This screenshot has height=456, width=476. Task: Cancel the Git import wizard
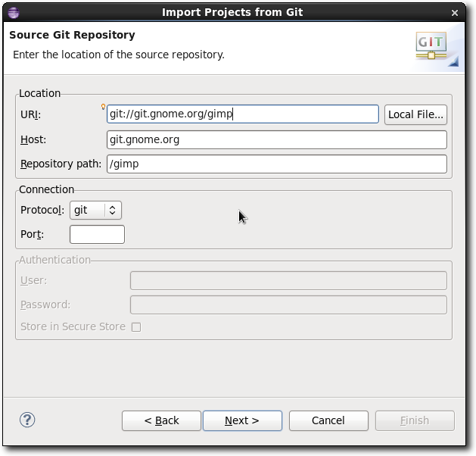[328, 420]
